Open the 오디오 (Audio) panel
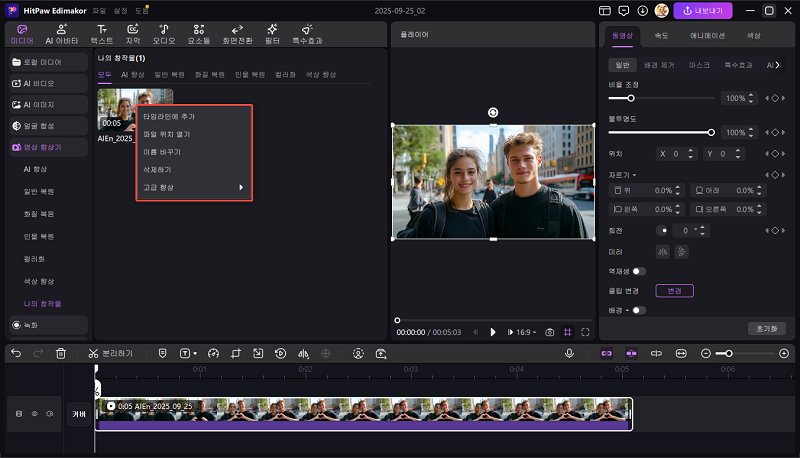Screen dimensions: 800x458 [x=164, y=34]
